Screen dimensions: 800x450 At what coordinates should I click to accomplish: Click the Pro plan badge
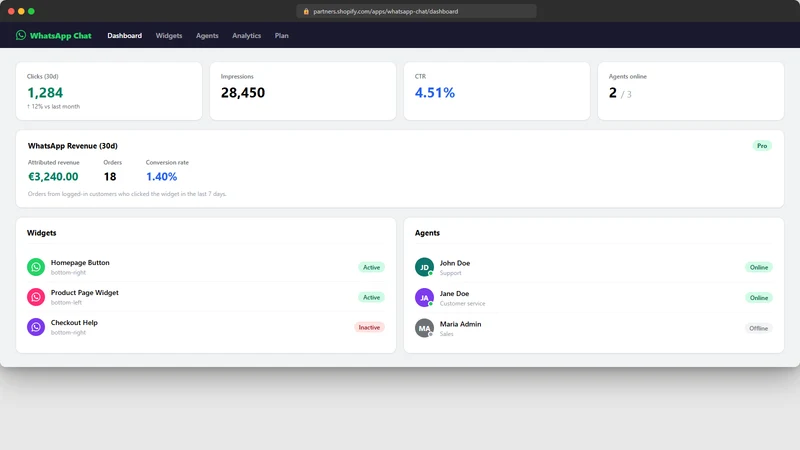(762, 146)
